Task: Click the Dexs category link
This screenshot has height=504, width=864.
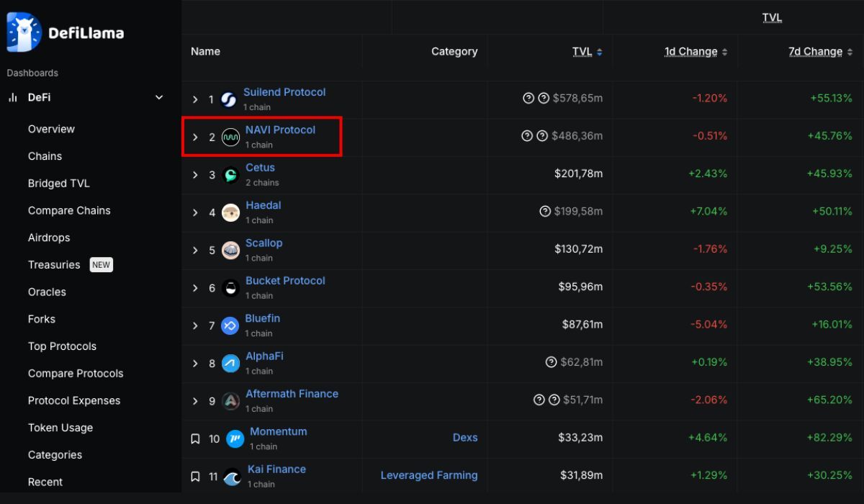Action: point(465,437)
